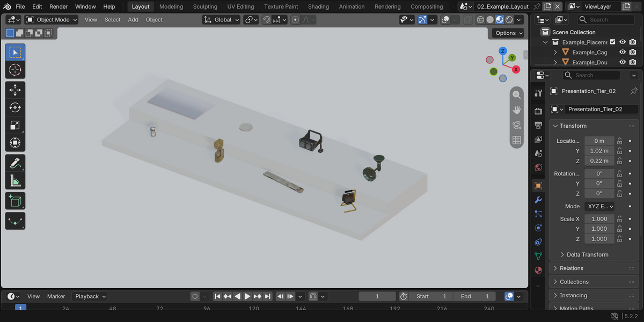Image resolution: width=644 pixels, height=322 pixels.
Task: Toggle X-ray display
Action: pos(468,20)
